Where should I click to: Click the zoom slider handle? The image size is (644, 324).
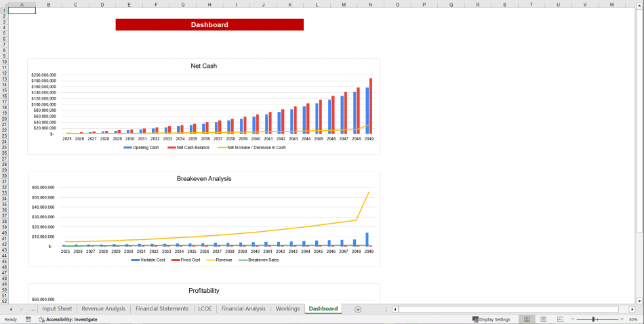[x=594, y=319]
